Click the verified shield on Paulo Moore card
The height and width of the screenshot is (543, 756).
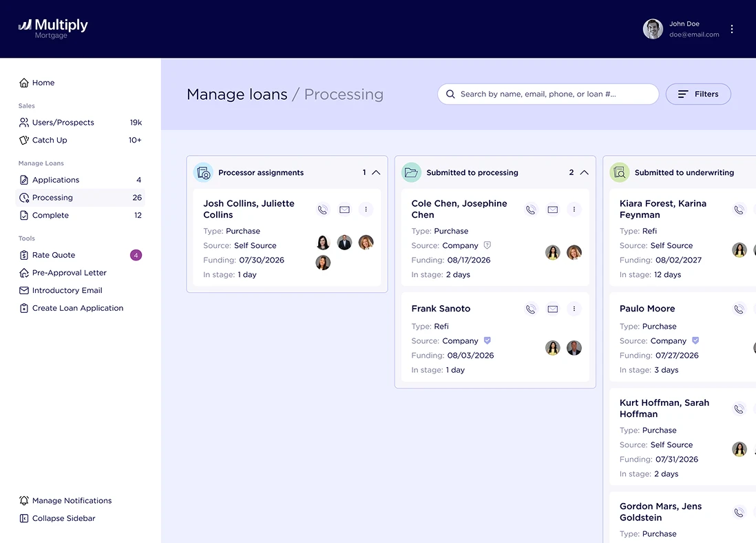click(x=695, y=340)
